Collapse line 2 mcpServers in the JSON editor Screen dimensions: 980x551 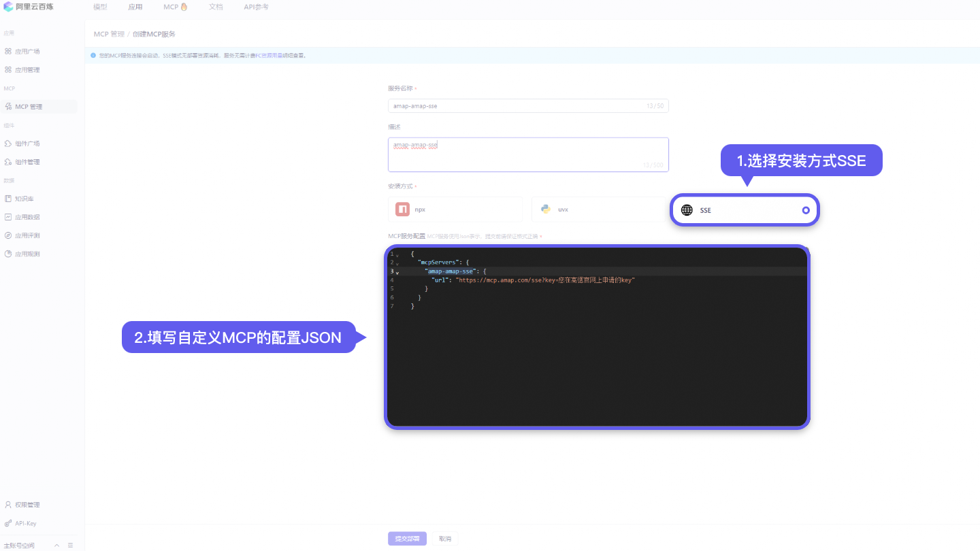point(398,262)
